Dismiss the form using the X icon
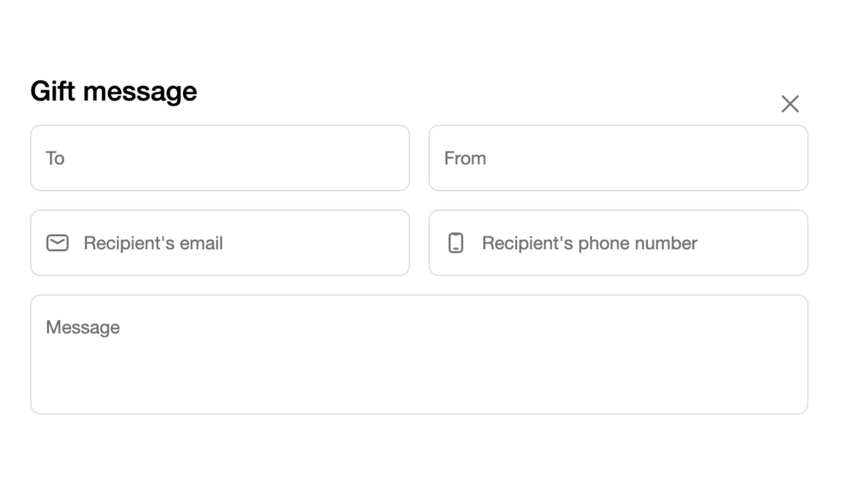Screen dimensions: 847x504 tap(790, 104)
